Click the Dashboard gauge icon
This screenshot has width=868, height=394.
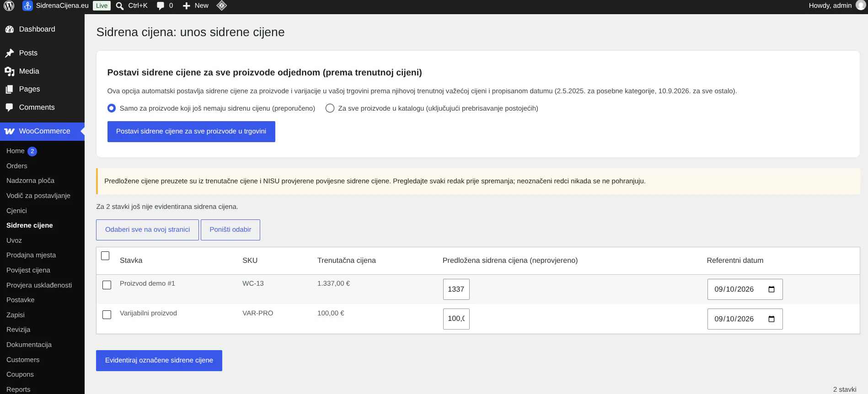[10, 29]
